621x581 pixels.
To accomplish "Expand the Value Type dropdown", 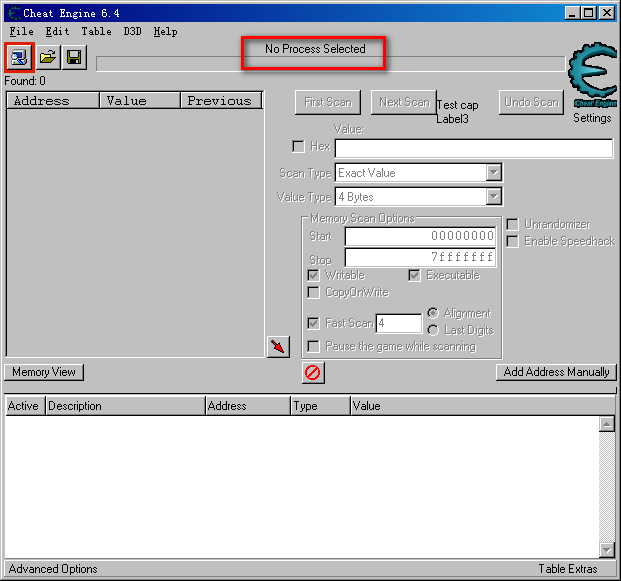I will (x=493, y=197).
